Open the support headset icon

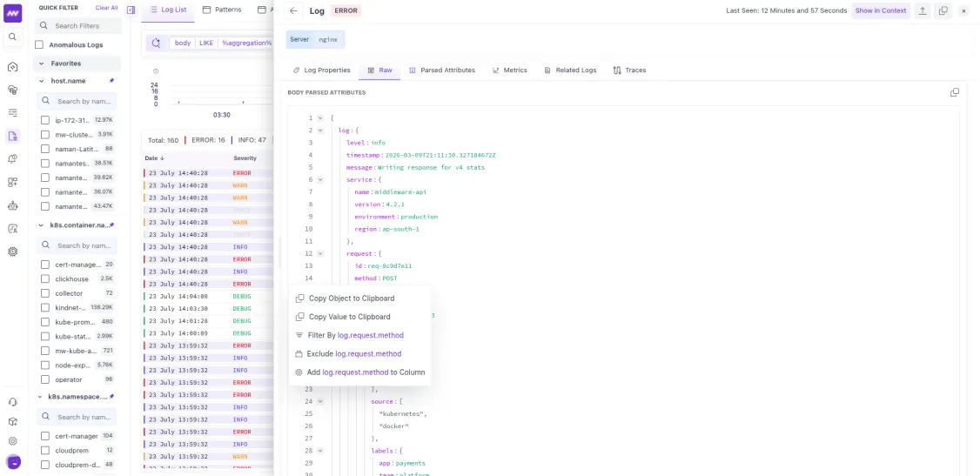(x=12, y=402)
